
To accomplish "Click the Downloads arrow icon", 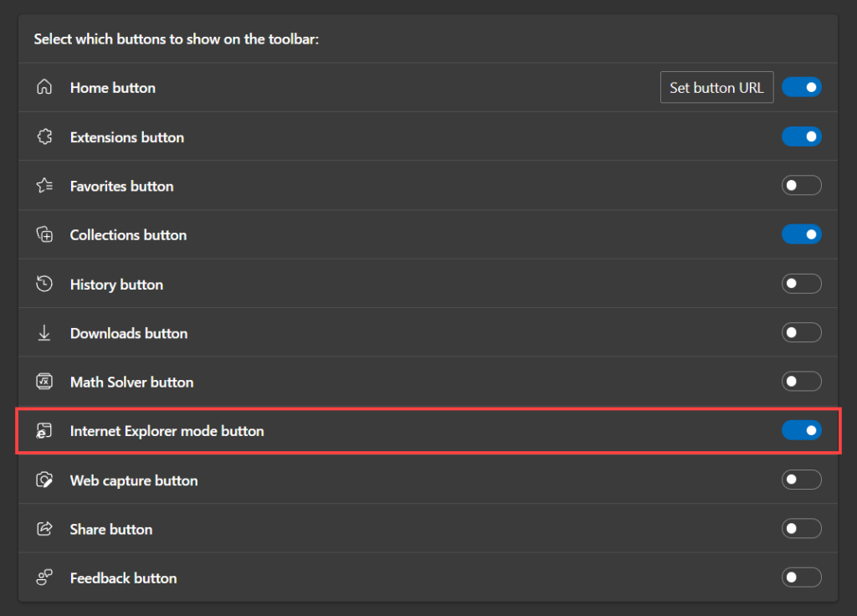I will click(x=44, y=333).
